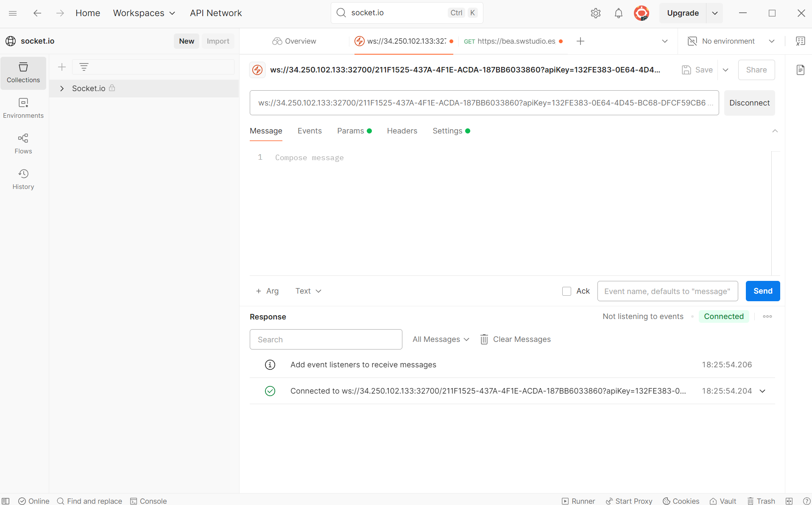Click the Clear Messages trash icon
This screenshot has width=812, height=505.
484,339
